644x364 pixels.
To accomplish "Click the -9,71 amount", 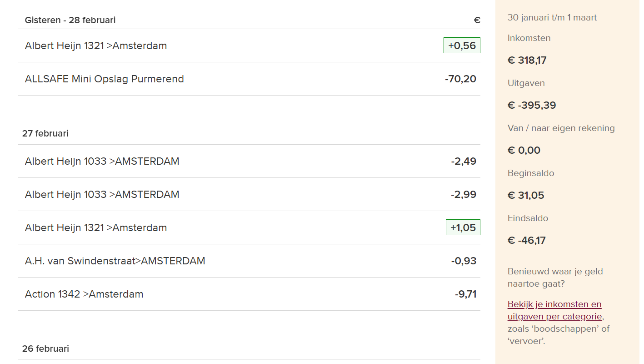I will coord(465,294).
